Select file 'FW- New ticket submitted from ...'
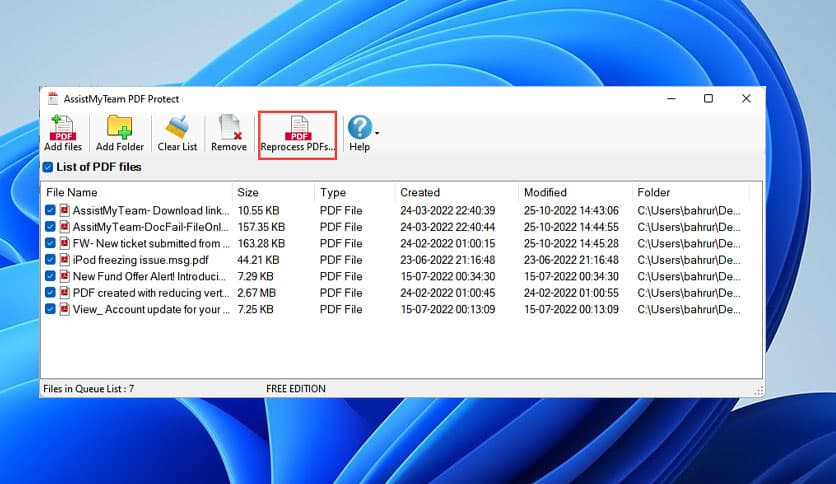This screenshot has height=484, width=836. 151,244
